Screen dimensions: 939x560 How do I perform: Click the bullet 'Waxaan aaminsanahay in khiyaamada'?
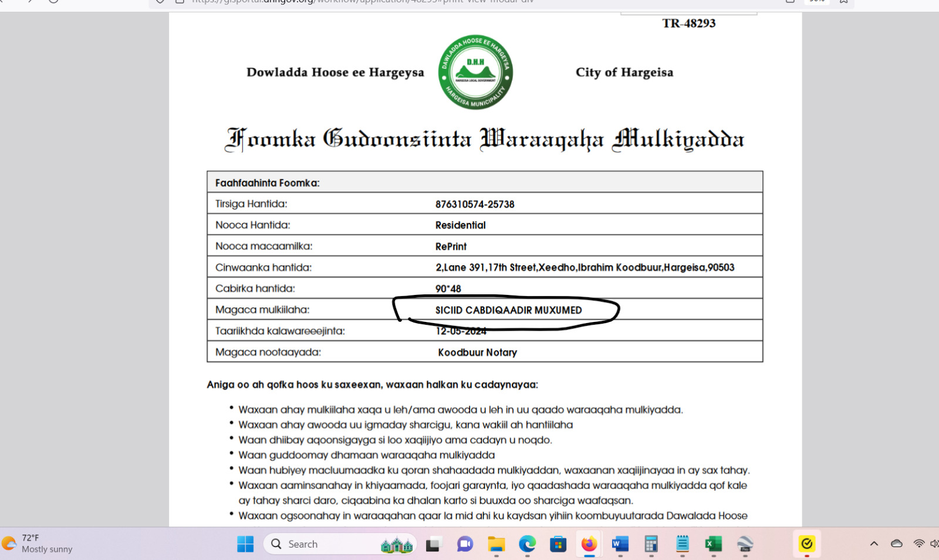493,493
